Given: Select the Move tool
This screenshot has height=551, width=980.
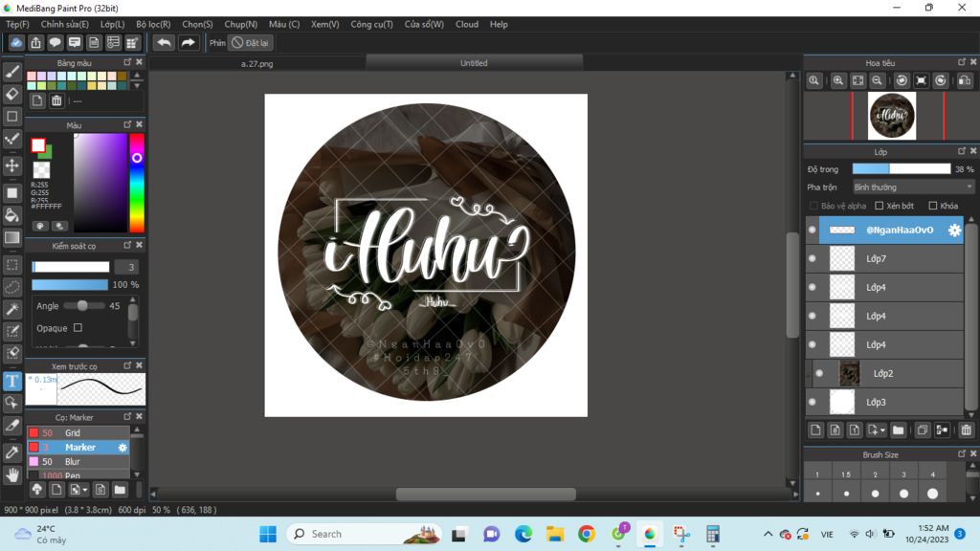Looking at the screenshot, I should tap(11, 165).
